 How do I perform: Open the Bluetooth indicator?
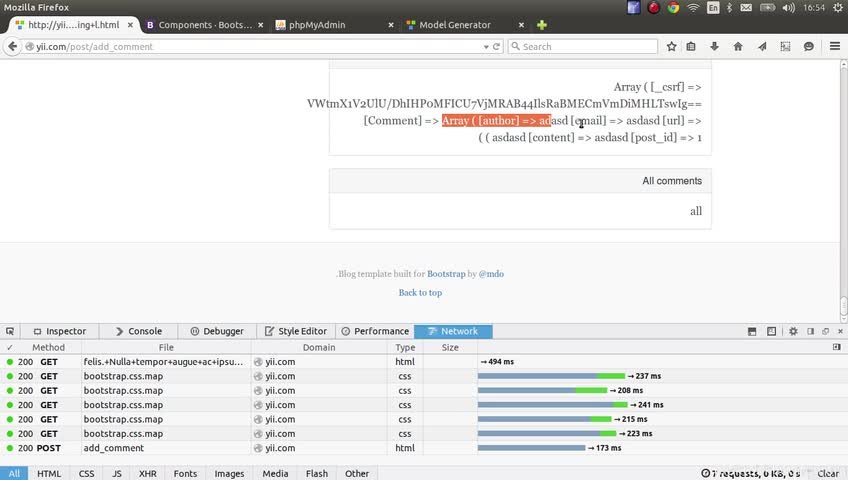click(729, 8)
